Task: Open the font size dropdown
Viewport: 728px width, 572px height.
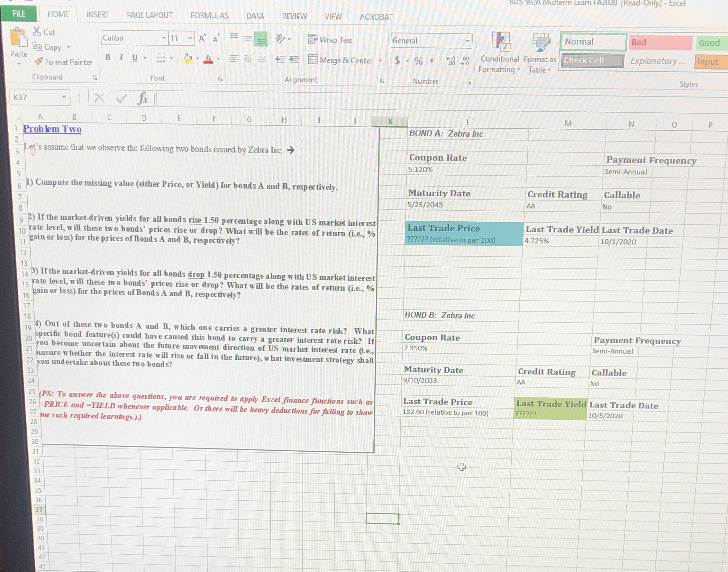Action: 190,38
